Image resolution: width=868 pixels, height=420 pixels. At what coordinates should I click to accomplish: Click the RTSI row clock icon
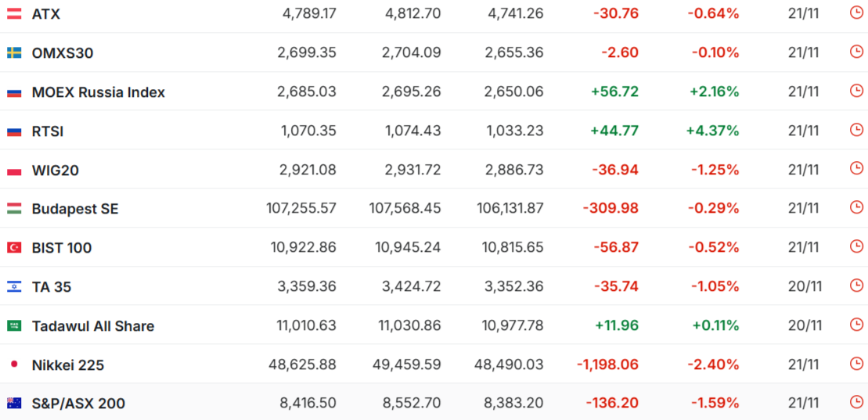point(856,130)
